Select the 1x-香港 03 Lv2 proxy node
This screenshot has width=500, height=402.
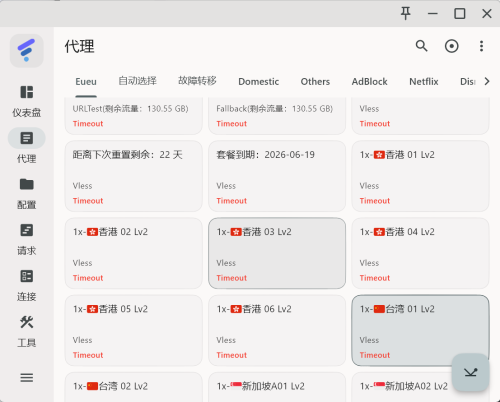(277, 253)
